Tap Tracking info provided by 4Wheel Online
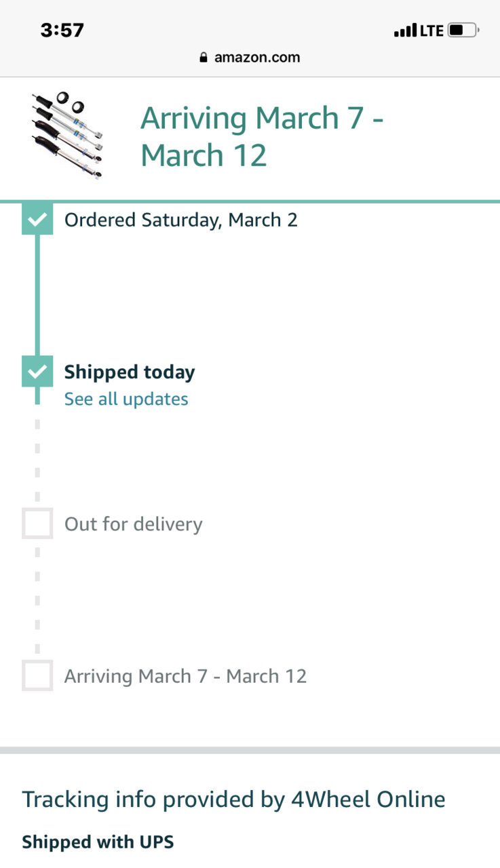Viewport: 500px width, 868px height. tap(234, 800)
